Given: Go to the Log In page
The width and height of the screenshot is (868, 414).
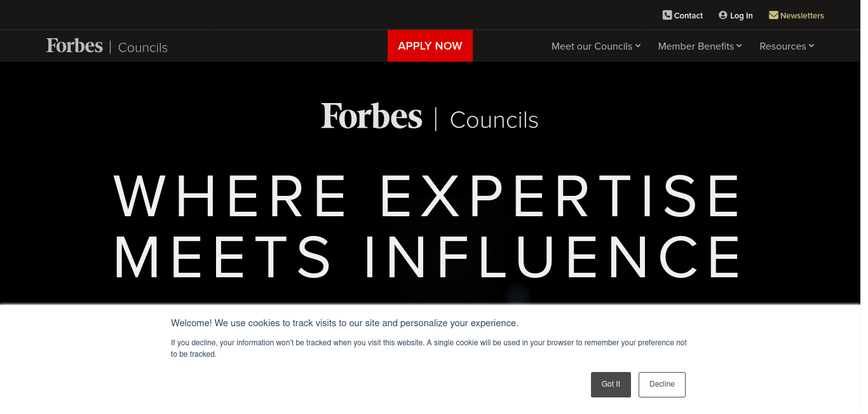Looking at the screenshot, I should tap(742, 16).
